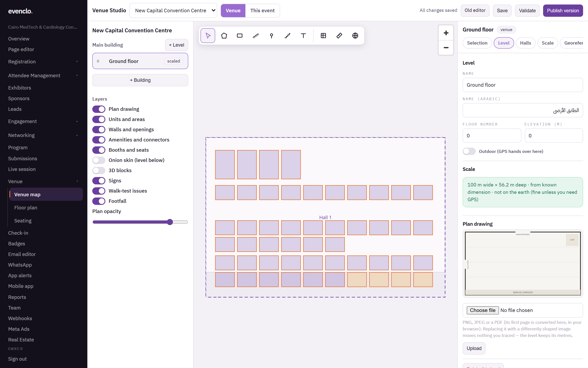588x368 pixels.
Task: Expand the Attendee Management section
Action: click(44, 75)
